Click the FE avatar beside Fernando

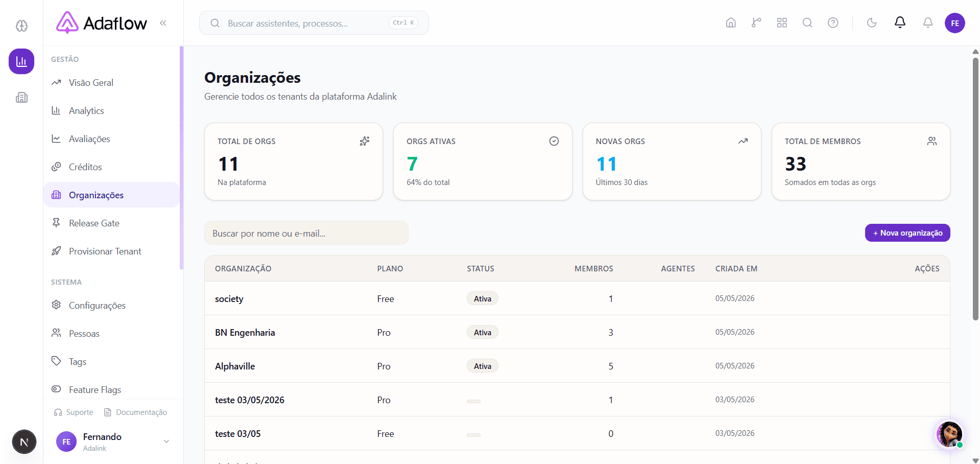(66, 442)
